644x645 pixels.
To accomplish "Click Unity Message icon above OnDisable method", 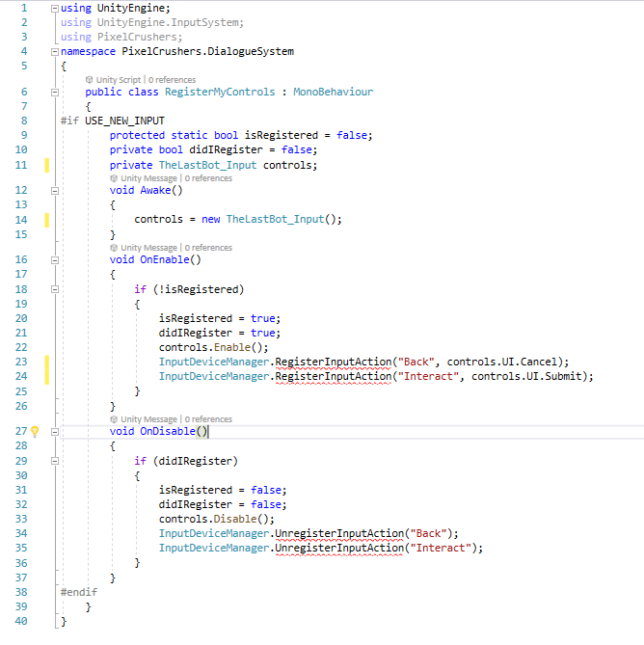I will (x=114, y=419).
